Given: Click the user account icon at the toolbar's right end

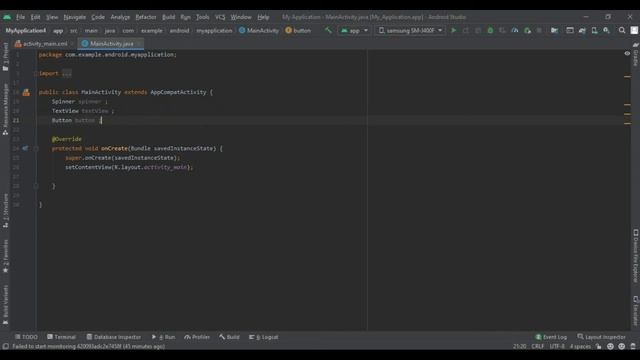Looking at the screenshot, I should click(634, 30).
